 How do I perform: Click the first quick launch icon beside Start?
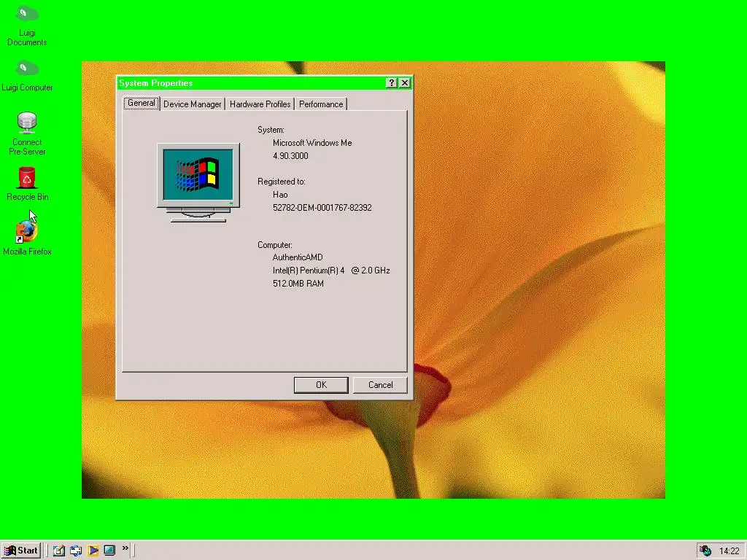(58, 551)
